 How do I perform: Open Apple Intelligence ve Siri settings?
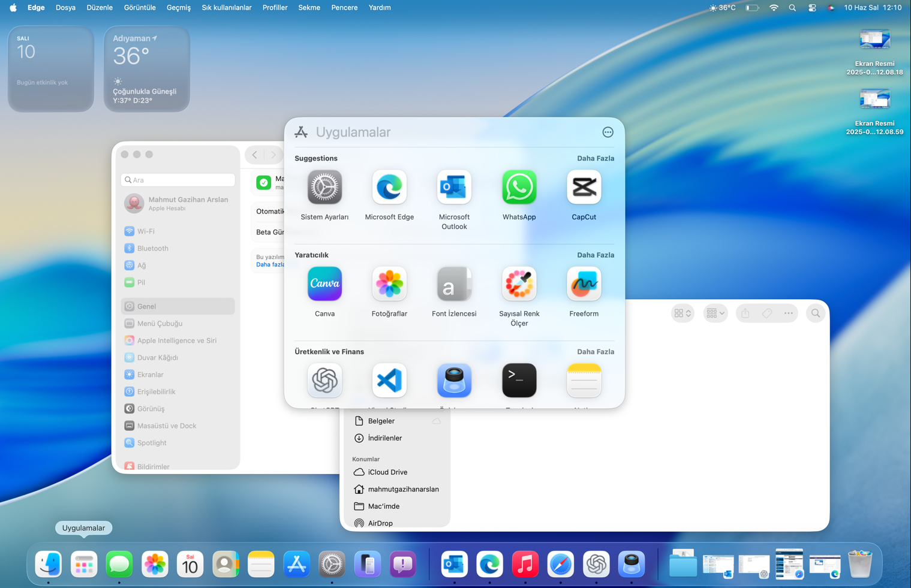pos(178,340)
